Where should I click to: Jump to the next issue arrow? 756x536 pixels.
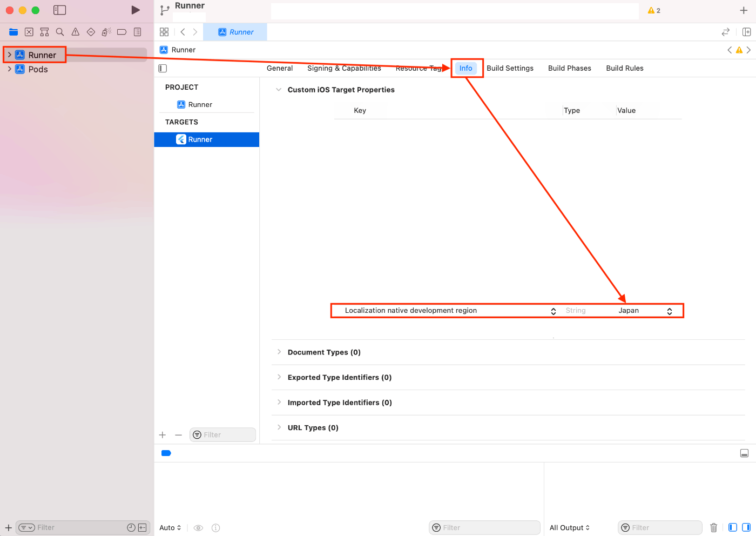click(748, 50)
